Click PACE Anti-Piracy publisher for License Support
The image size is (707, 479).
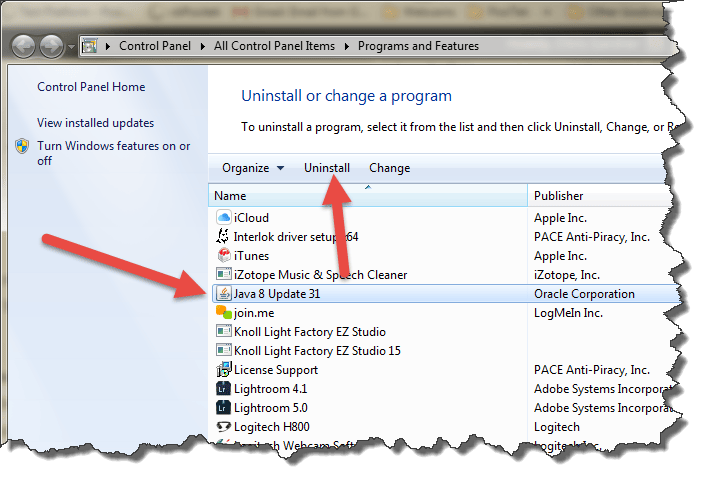592,370
